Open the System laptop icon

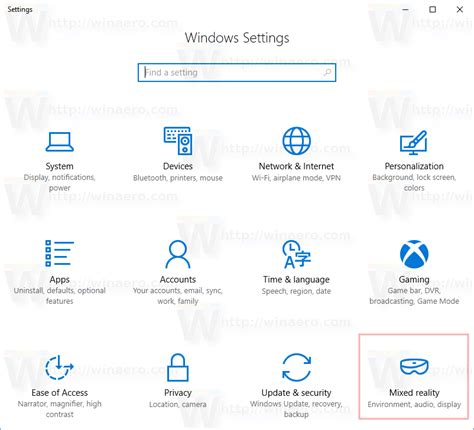click(x=59, y=142)
